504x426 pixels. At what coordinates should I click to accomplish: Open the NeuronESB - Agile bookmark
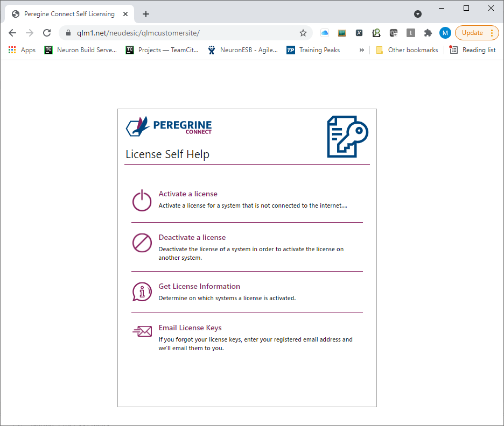click(243, 50)
